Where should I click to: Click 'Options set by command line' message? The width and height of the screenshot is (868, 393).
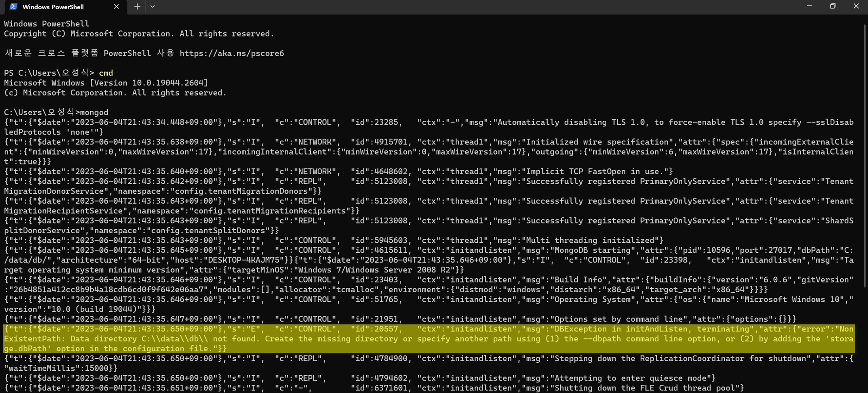click(619, 319)
